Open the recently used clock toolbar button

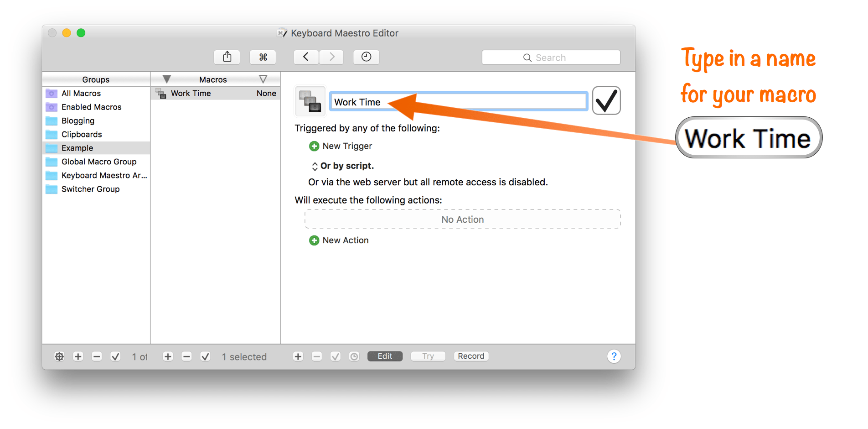point(366,57)
